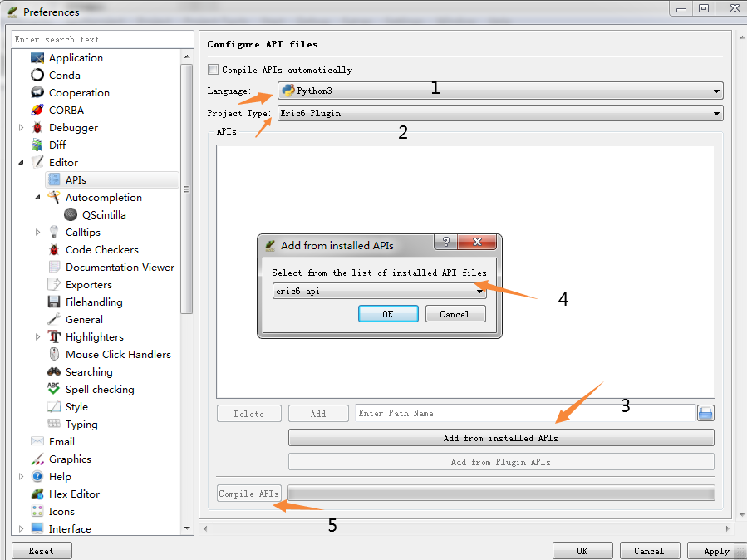Click the QScintilla sphere icon
This screenshot has width=747, height=560.
(71, 214)
